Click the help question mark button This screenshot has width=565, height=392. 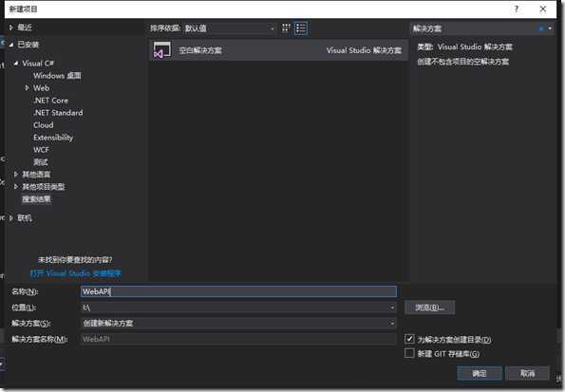[x=517, y=9]
